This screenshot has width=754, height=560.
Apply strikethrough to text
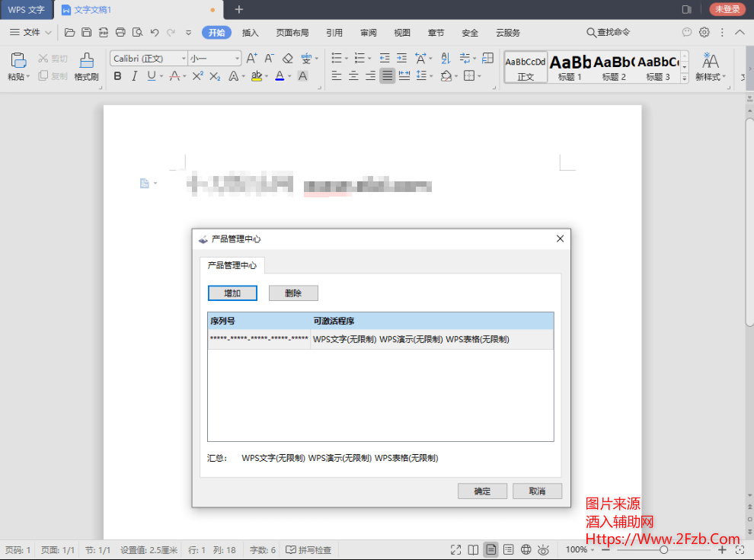click(175, 76)
